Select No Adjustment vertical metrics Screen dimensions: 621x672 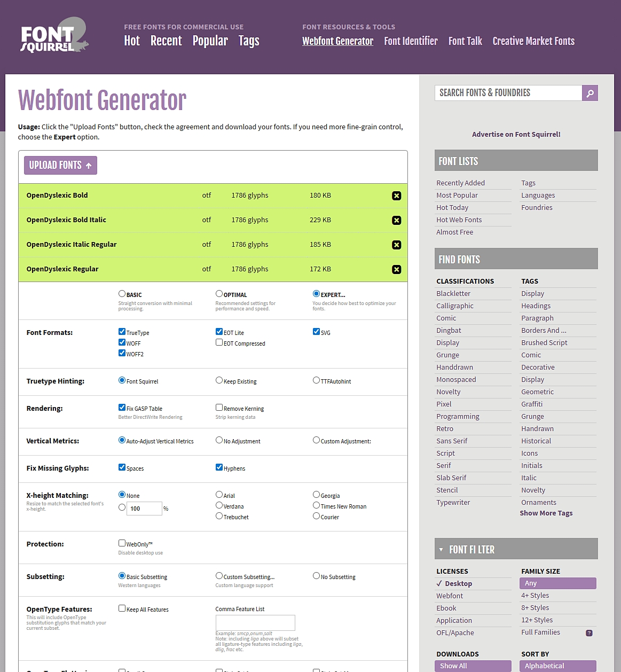tap(219, 440)
